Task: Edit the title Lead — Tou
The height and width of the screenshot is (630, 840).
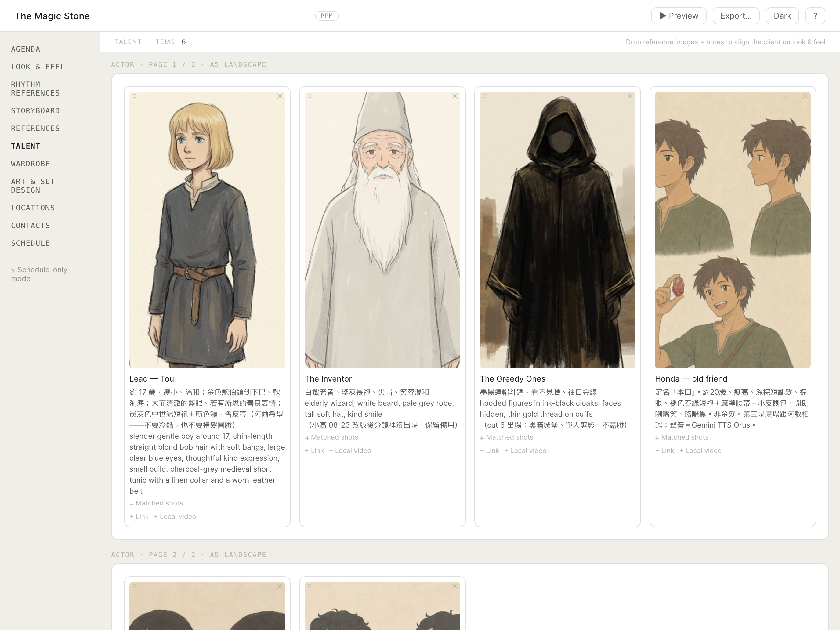Action: click(x=151, y=378)
